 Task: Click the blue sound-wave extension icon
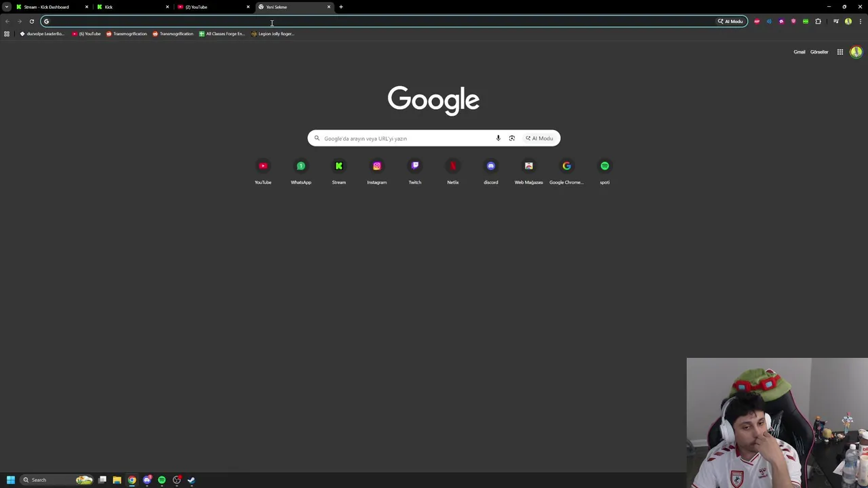coord(769,21)
